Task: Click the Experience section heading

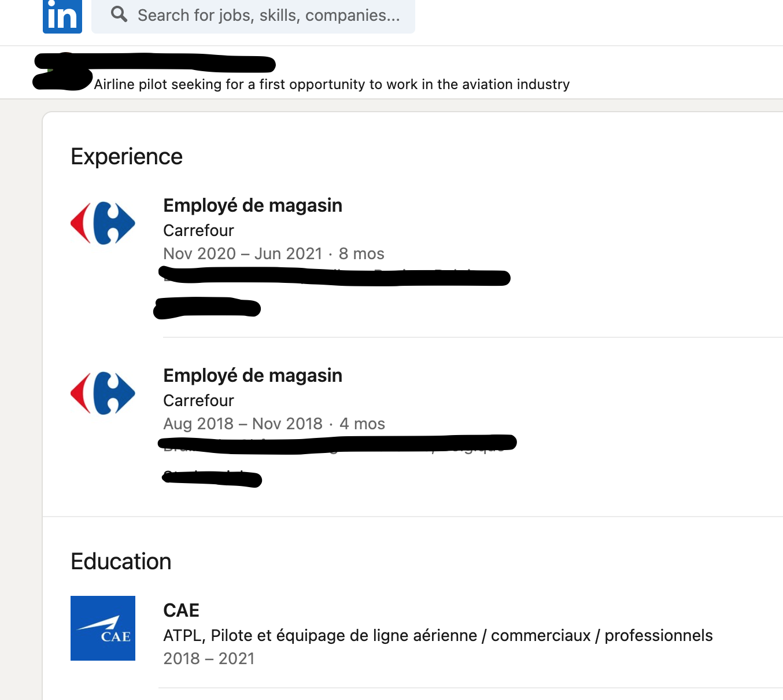Action: (127, 157)
